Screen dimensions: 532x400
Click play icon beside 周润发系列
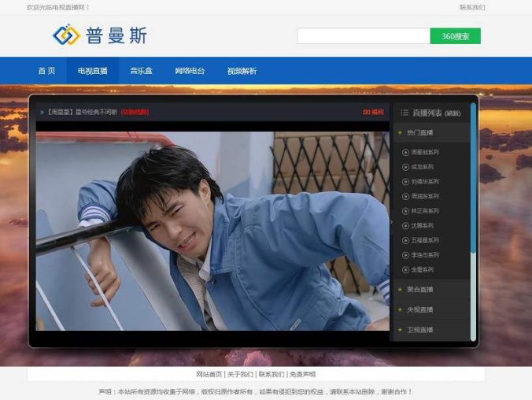pyautogui.click(x=405, y=196)
